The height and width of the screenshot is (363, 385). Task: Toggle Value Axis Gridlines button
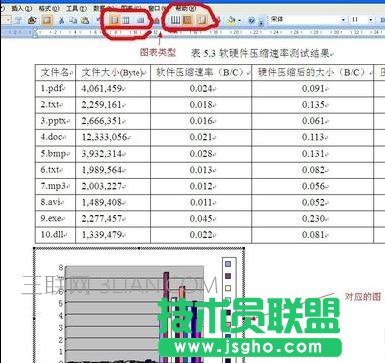[x=188, y=20]
